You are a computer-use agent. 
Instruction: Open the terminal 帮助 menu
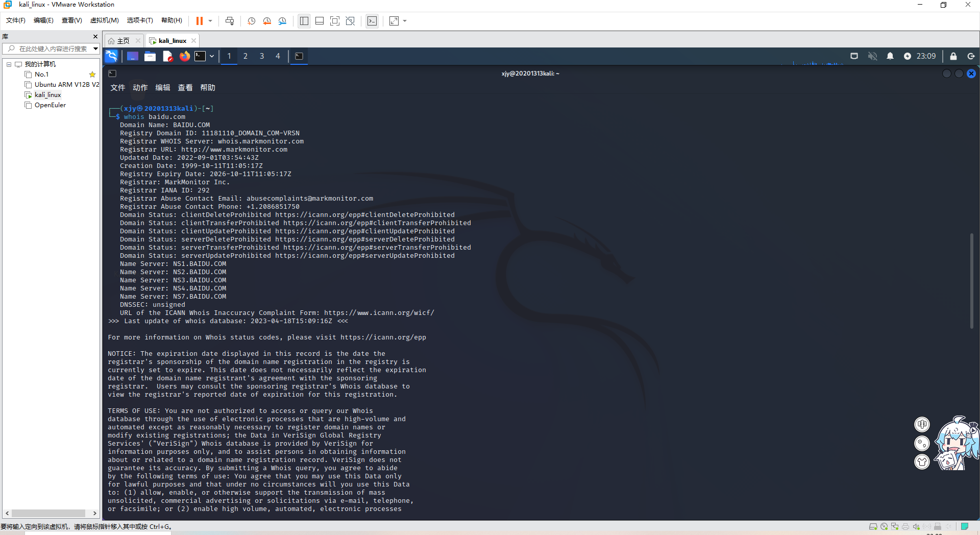(208, 88)
